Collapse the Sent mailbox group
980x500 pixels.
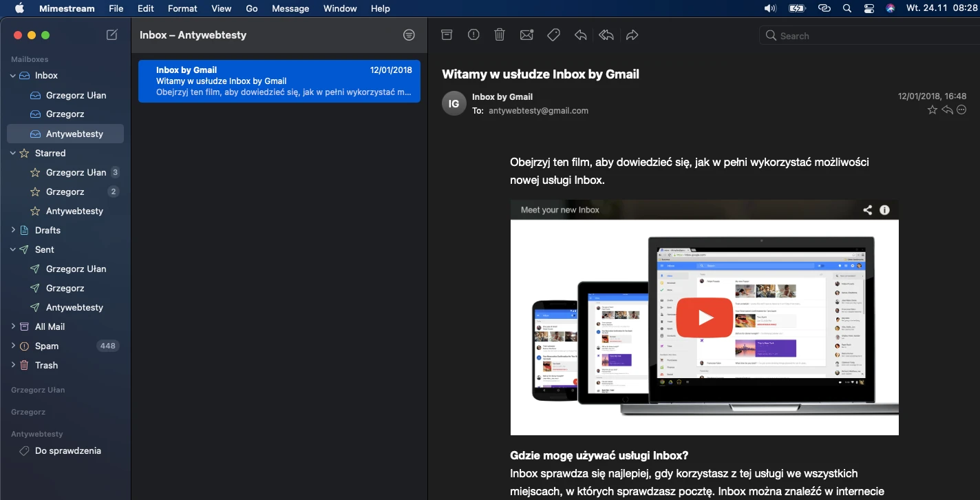(12, 249)
